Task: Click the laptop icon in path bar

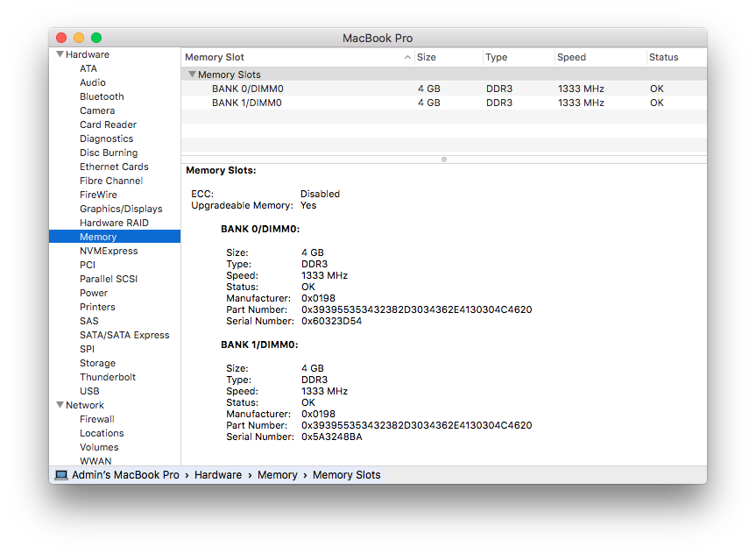Action: [61, 475]
